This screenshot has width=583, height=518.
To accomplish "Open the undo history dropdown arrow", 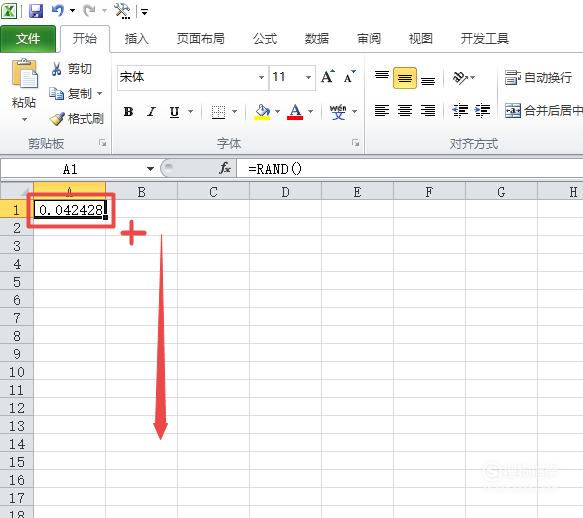I will pyautogui.click(x=73, y=11).
